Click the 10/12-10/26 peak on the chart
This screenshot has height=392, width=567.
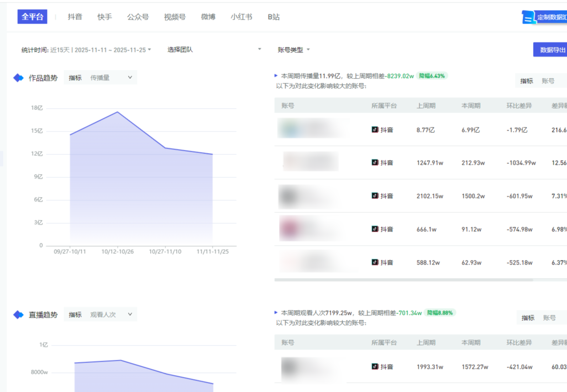coord(118,112)
